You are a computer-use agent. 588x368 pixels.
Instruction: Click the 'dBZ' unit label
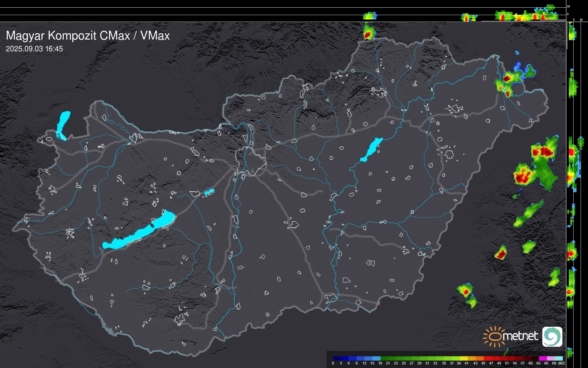(561, 363)
